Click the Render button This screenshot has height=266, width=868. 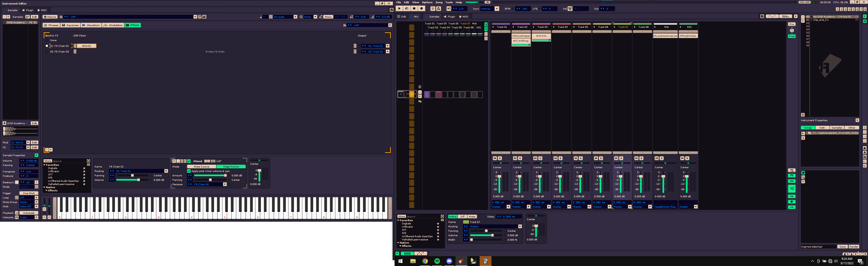point(853,247)
